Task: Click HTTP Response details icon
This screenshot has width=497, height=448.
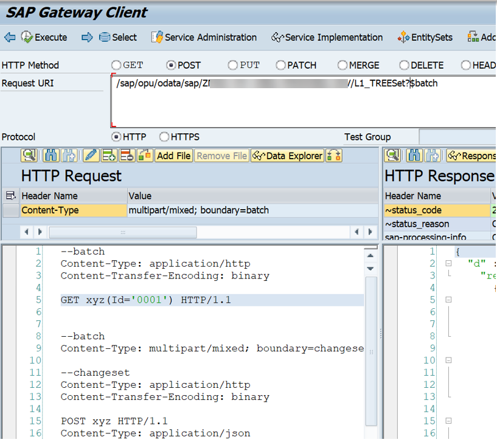Action: point(393,156)
